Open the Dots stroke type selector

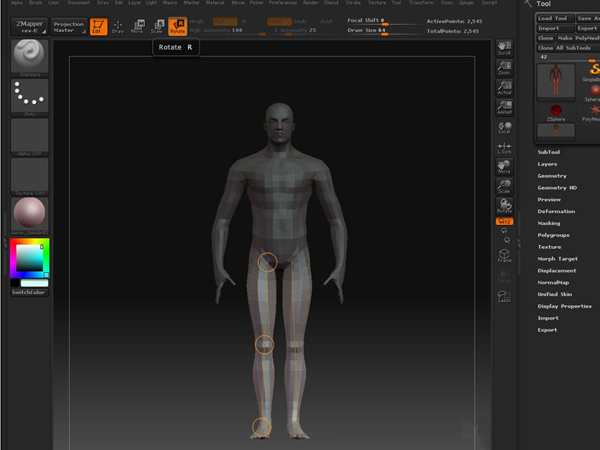[29, 98]
